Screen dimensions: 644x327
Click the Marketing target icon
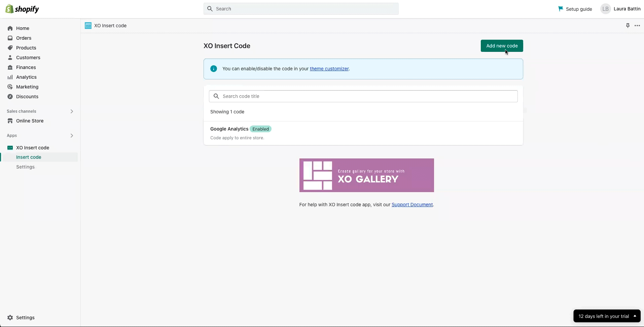click(x=10, y=87)
